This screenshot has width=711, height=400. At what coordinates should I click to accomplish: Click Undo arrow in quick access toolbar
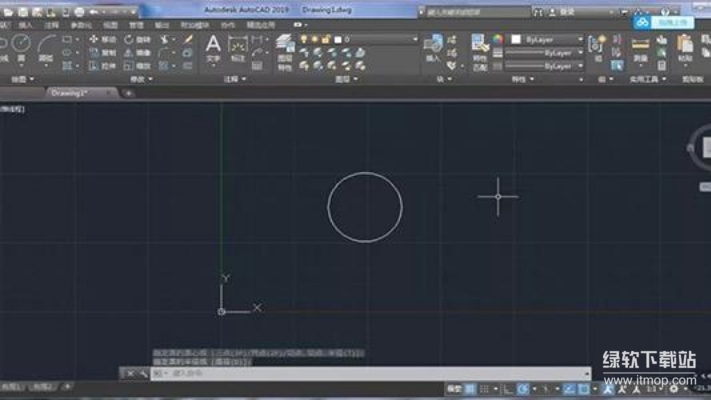pyautogui.click(x=93, y=12)
